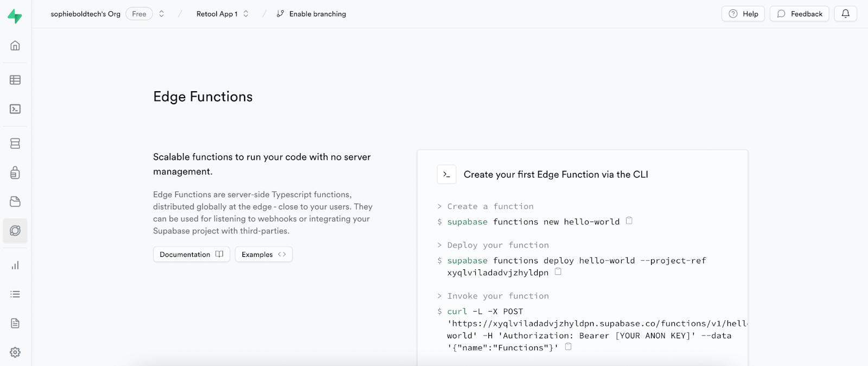The image size is (868, 366).
Task: Open the Feedback button
Action: (799, 14)
